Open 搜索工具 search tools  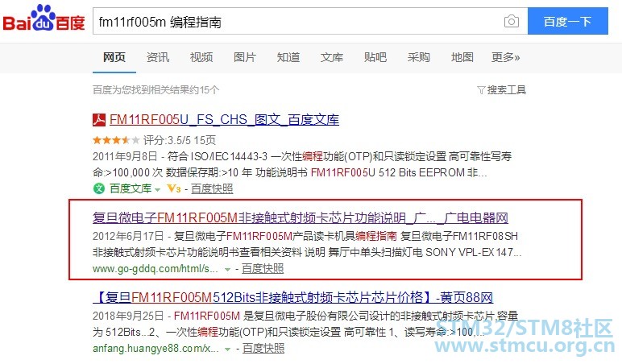tap(507, 90)
